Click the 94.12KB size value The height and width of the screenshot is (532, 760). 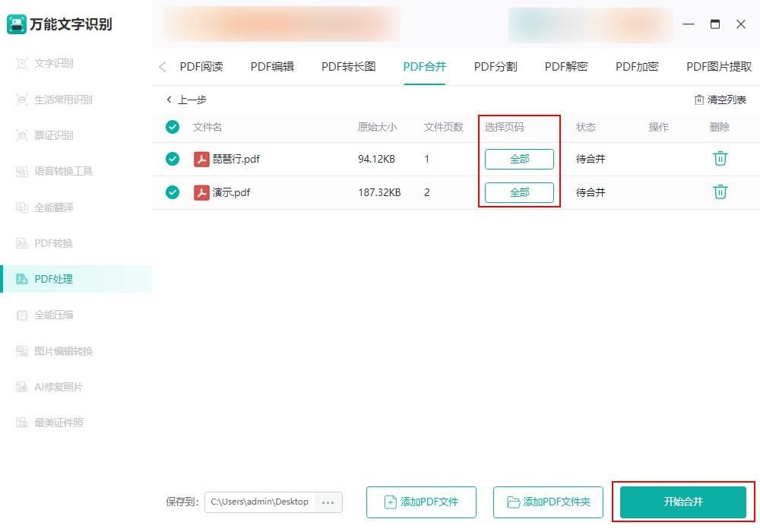377,159
